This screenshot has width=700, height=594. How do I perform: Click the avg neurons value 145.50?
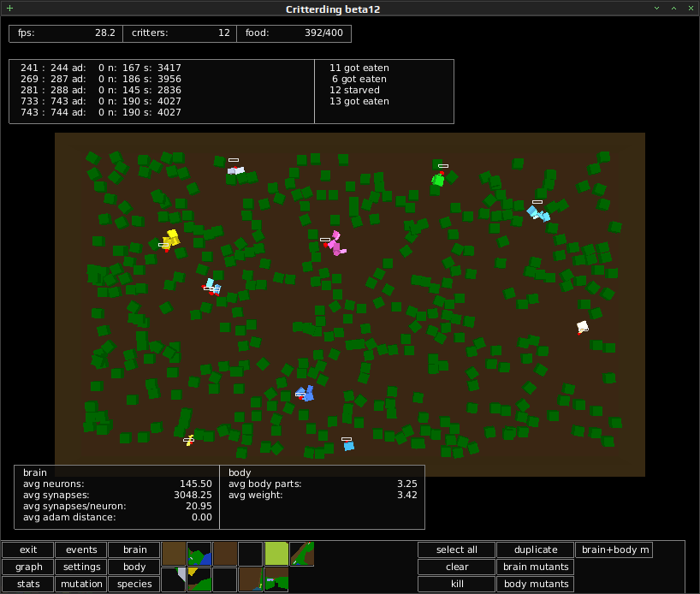tap(195, 484)
